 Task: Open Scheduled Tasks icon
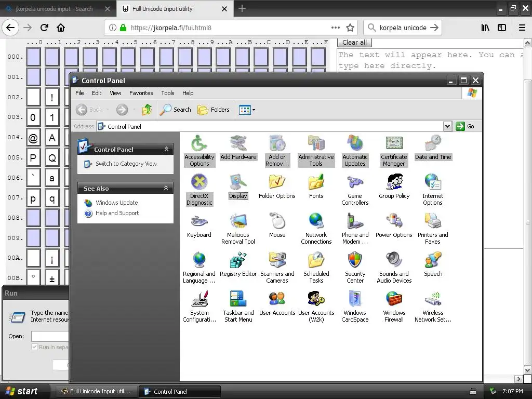click(x=316, y=268)
